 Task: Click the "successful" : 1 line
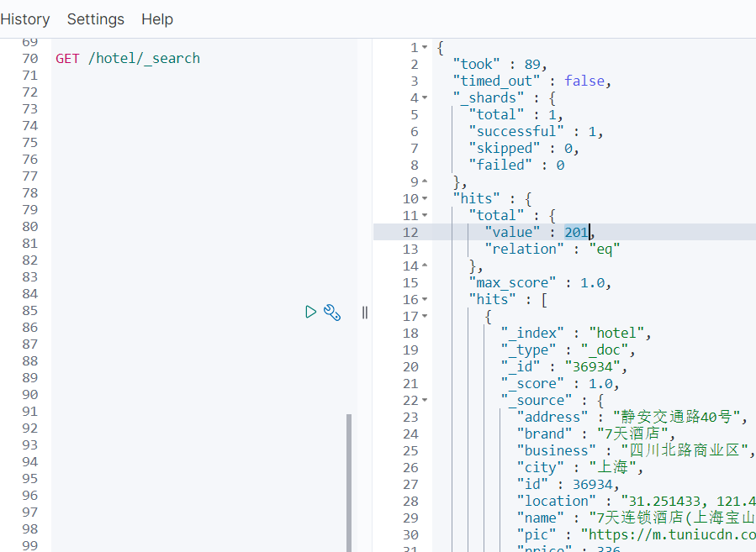point(536,132)
